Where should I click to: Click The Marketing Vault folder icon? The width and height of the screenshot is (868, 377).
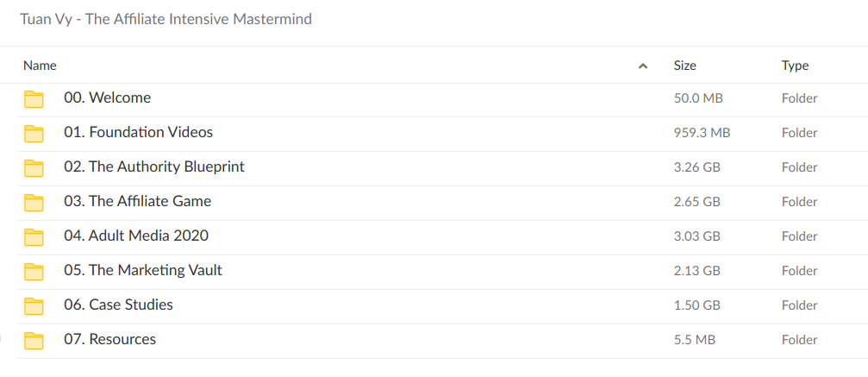pos(34,272)
